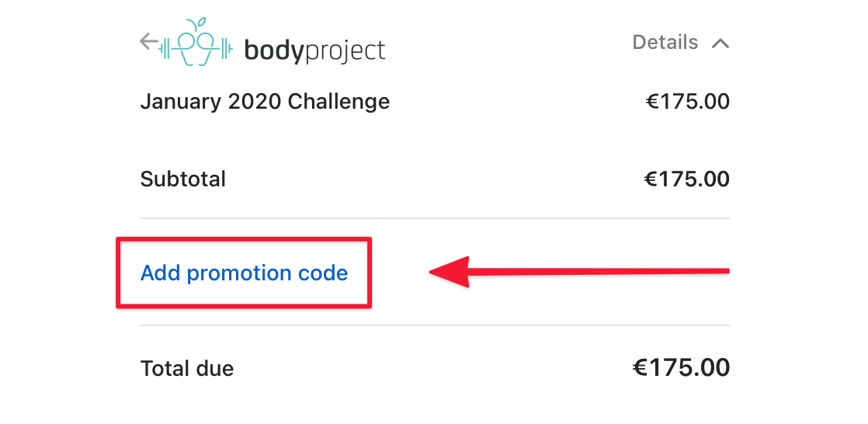The width and height of the screenshot is (868, 424).
Task: Click the bold 'body' word in the brand name
Action: click(275, 51)
